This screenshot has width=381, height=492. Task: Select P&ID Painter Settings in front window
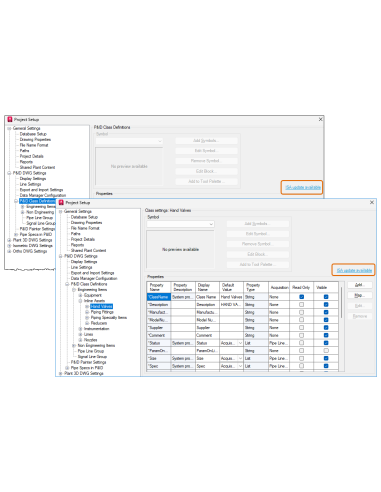[88, 362]
